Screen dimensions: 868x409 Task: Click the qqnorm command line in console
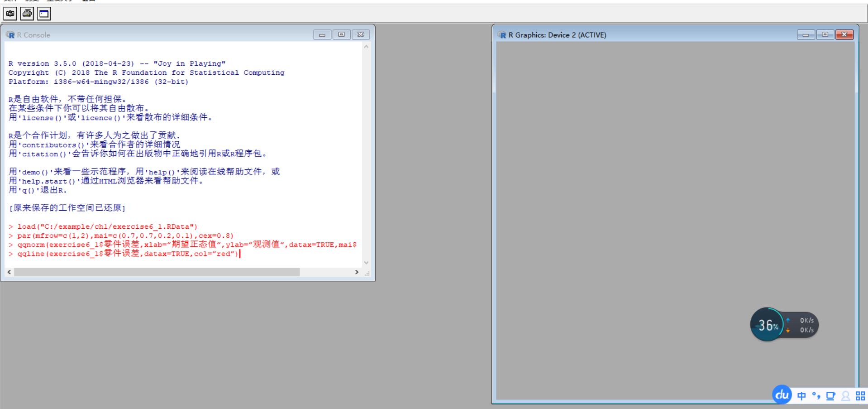pyautogui.click(x=182, y=245)
